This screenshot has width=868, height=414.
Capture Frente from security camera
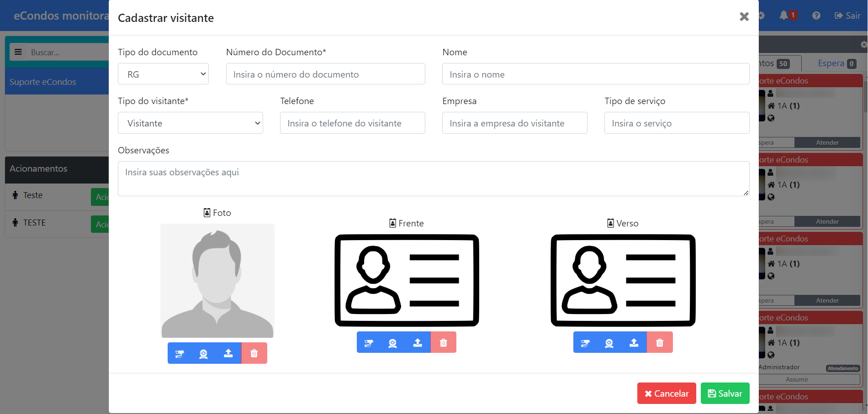pos(369,343)
